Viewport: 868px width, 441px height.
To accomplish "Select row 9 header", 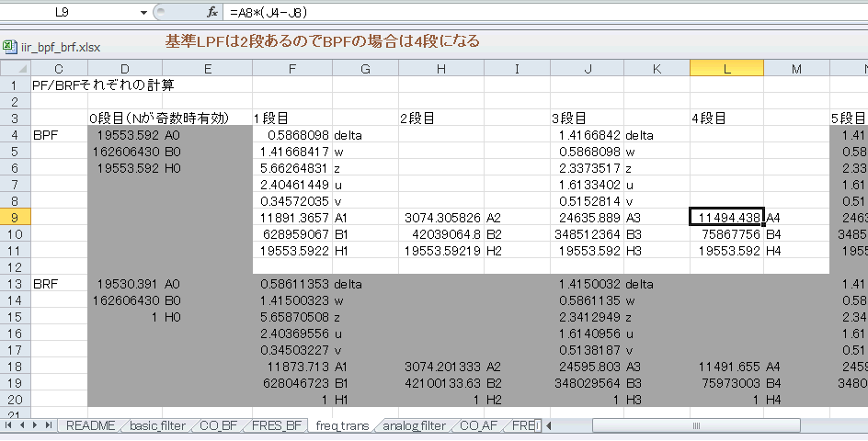I will pyautogui.click(x=15, y=218).
